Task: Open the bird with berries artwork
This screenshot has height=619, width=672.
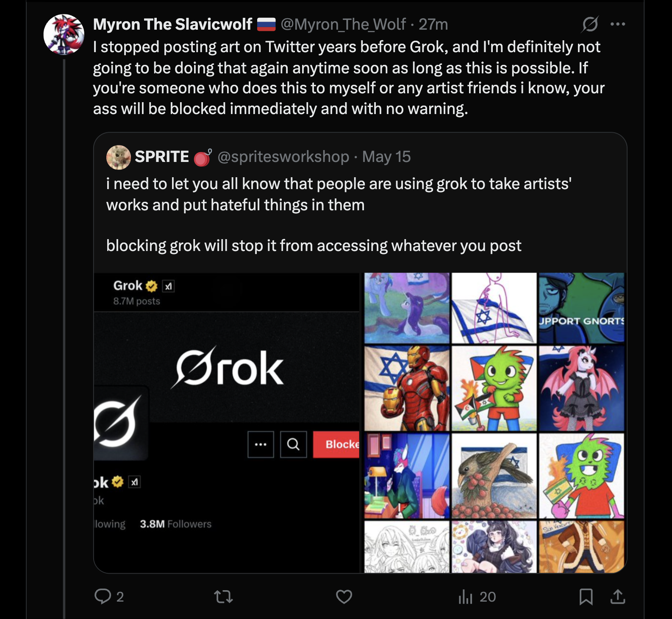Action: [x=494, y=476]
